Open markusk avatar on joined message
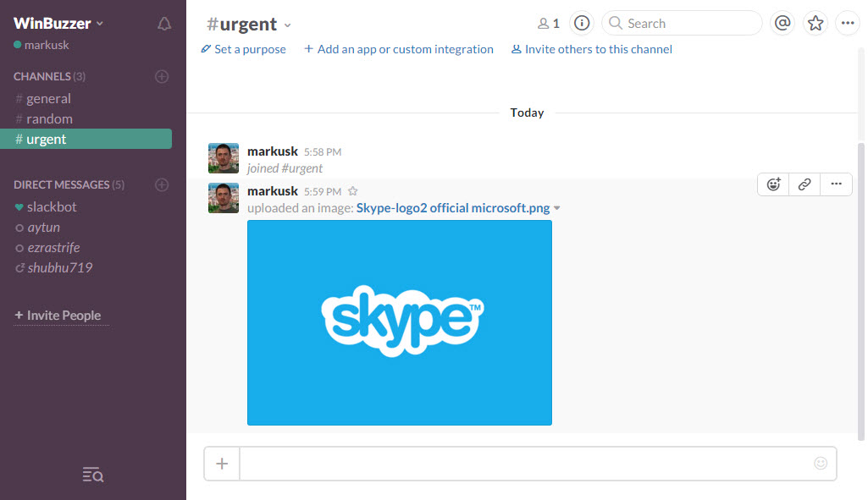The width and height of the screenshot is (868, 500). click(224, 158)
